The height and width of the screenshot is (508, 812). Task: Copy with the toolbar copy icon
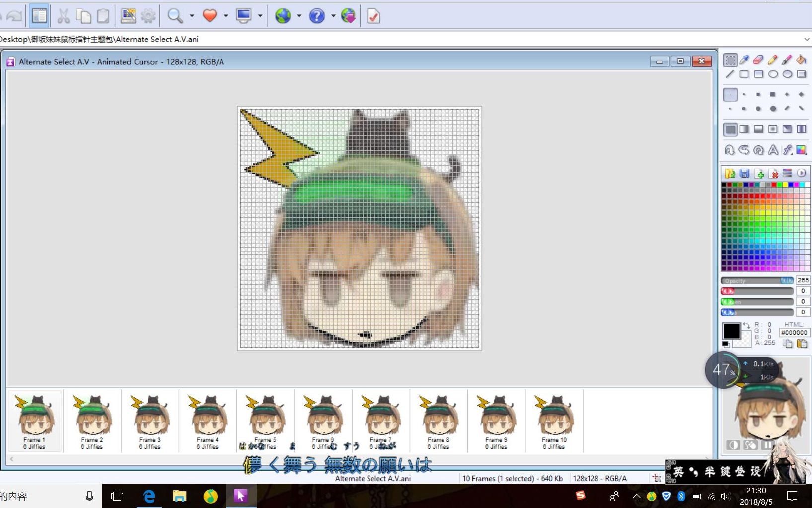83,16
